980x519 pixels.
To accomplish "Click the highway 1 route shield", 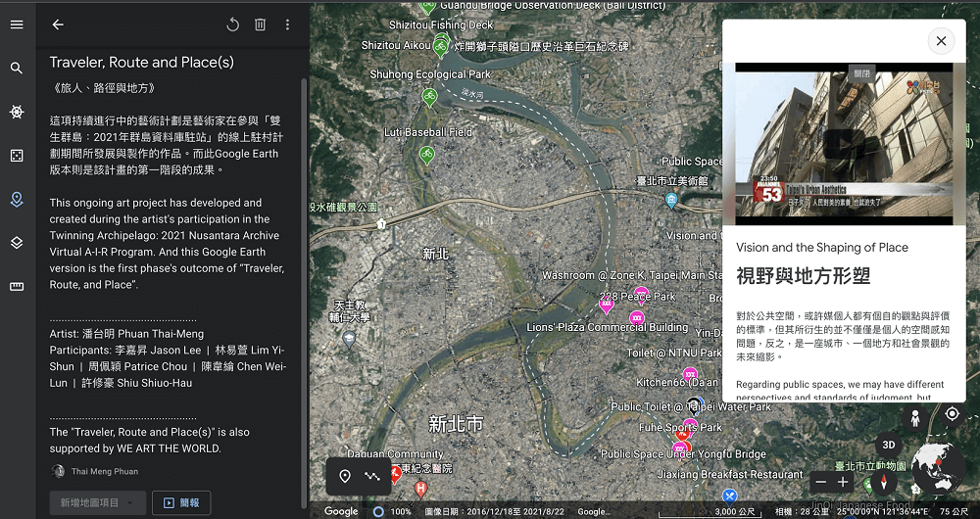I will pyautogui.click(x=381, y=223).
